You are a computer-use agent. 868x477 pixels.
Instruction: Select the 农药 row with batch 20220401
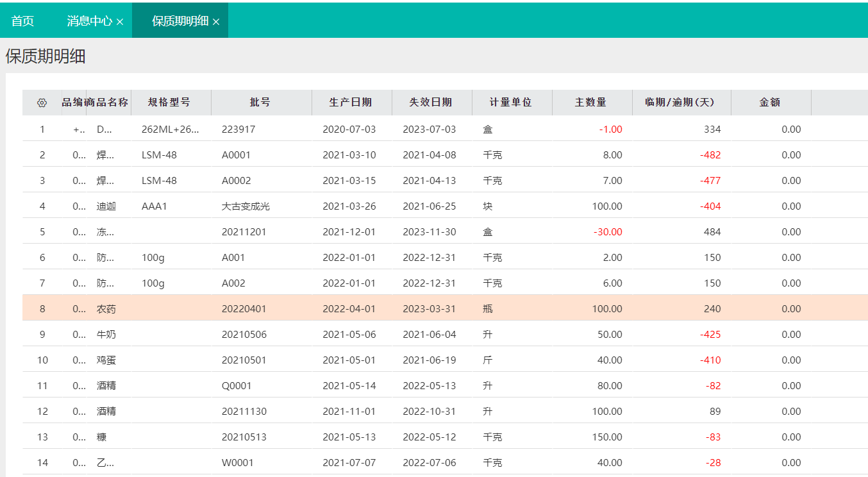tap(445, 308)
